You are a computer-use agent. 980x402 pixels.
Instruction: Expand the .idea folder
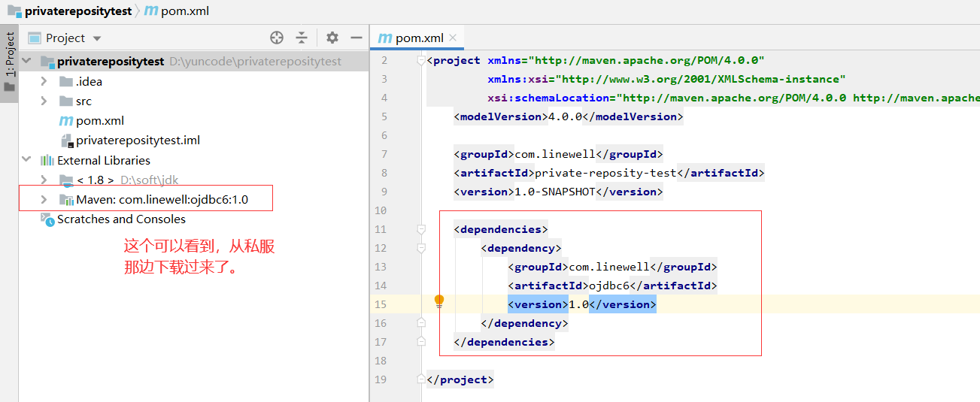[x=44, y=81]
